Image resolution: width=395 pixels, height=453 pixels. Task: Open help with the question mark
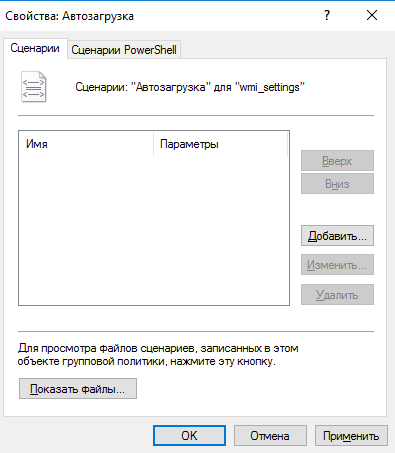(x=327, y=15)
